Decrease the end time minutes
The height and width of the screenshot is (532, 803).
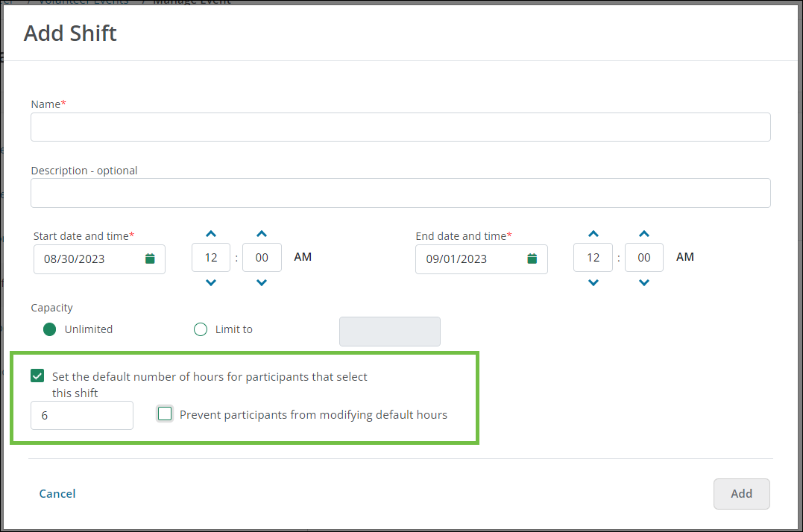click(x=644, y=282)
